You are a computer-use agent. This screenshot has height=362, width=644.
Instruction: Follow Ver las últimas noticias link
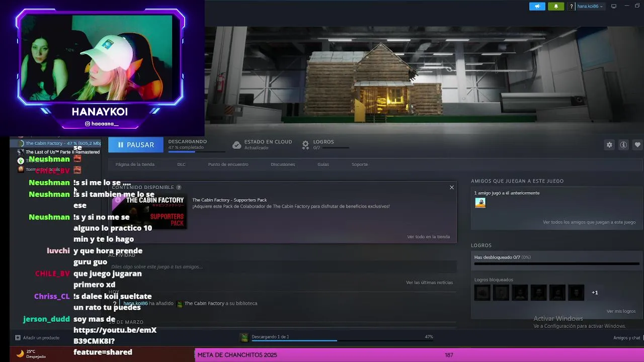(429, 283)
